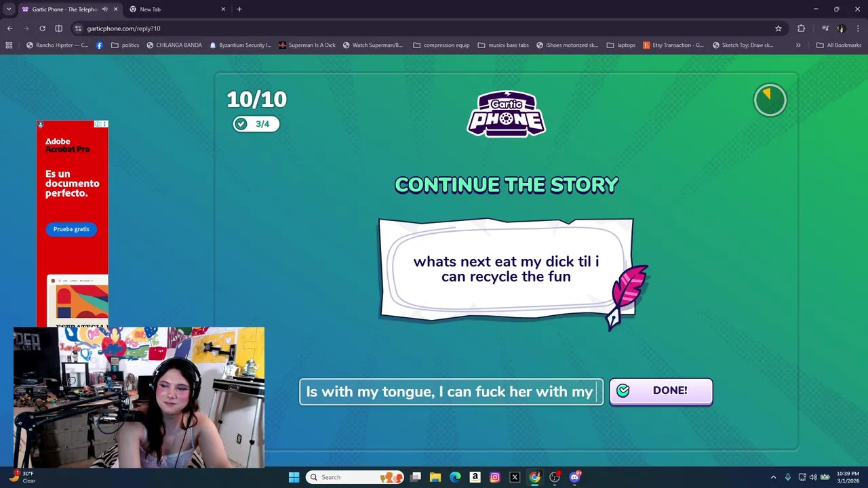Open media controls icon in toolbar

[825, 28]
